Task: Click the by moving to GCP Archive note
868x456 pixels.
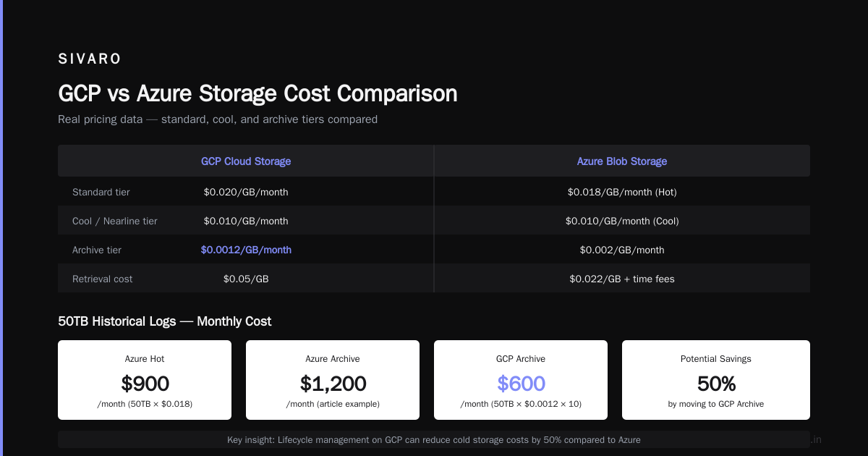Action: pyautogui.click(x=716, y=404)
